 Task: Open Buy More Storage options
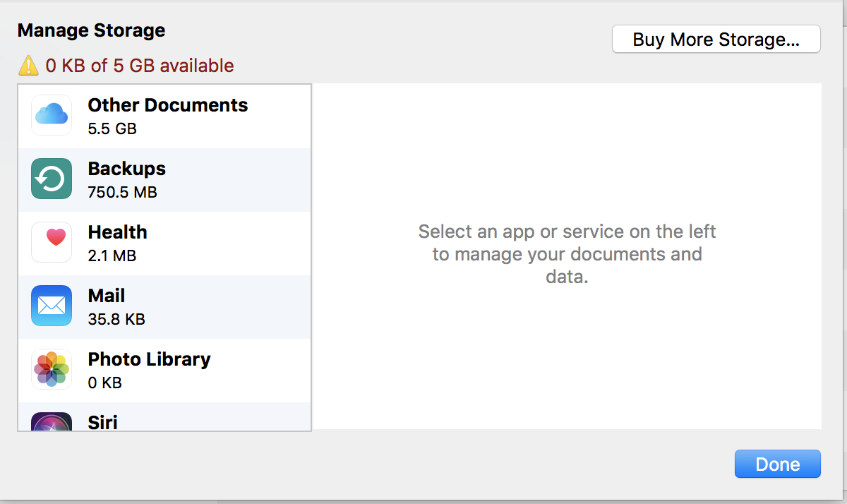click(x=716, y=40)
